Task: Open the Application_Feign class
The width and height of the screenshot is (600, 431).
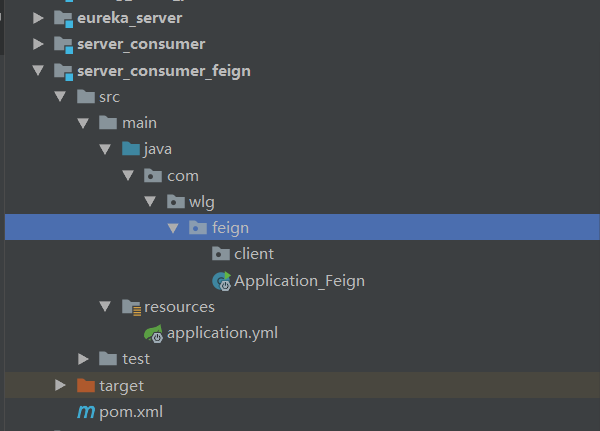Action: (x=300, y=281)
